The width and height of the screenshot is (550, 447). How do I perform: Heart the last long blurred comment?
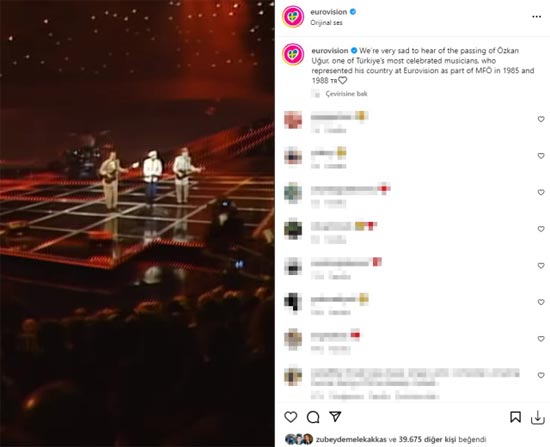[x=541, y=375]
